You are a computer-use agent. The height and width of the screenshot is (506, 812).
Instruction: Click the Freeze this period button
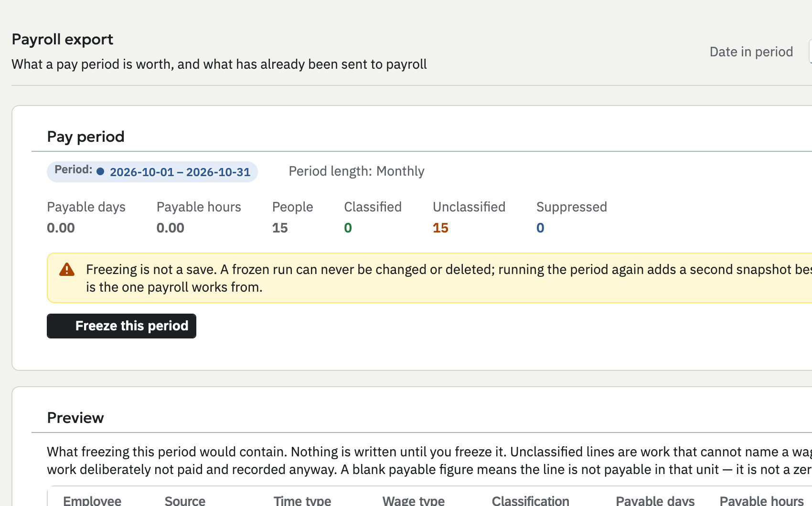pos(121,326)
